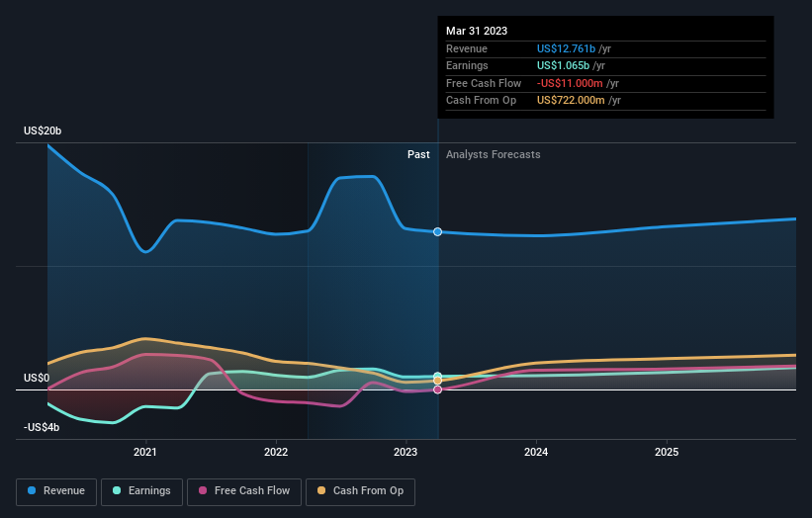Select the 2025 x-axis label
This screenshot has width=812, height=518.
667,452
